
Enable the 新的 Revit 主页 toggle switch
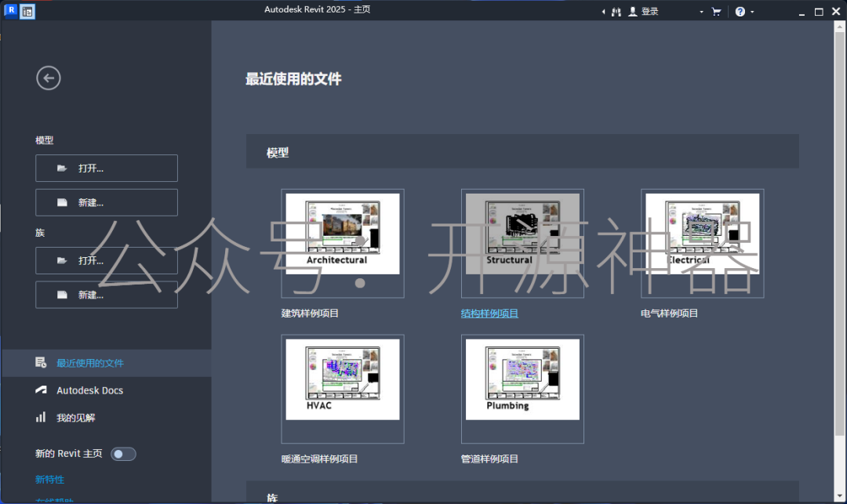click(x=123, y=454)
